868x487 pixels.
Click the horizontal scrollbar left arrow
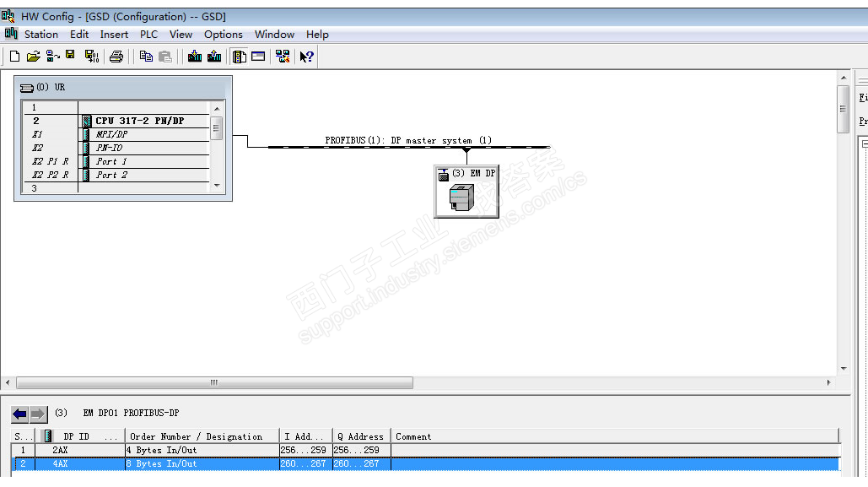click(8, 382)
